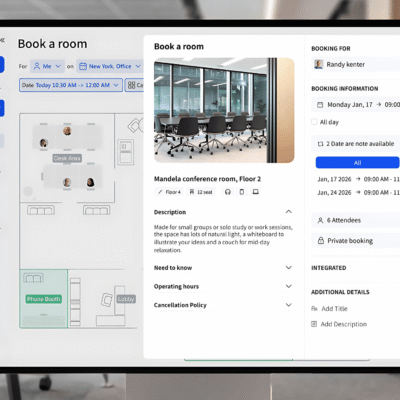The image size is (400, 400).
Task: Click the headset amenity icon
Action: pos(228,192)
